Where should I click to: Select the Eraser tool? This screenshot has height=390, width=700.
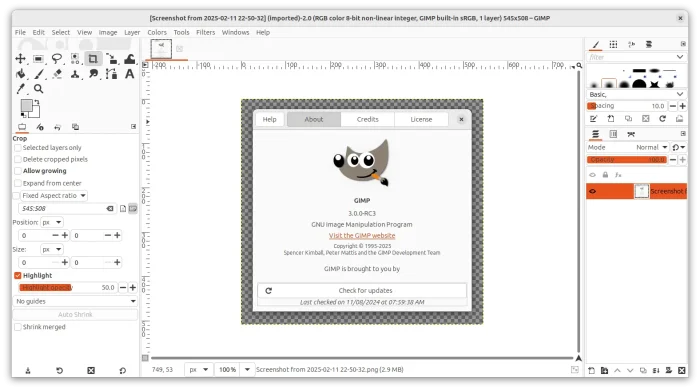click(57, 74)
